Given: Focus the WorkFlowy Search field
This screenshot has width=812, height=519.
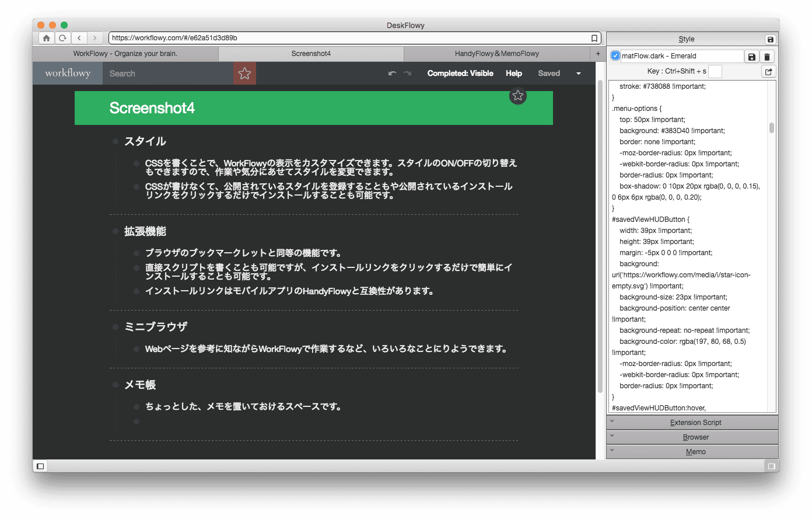Looking at the screenshot, I should click(x=168, y=74).
